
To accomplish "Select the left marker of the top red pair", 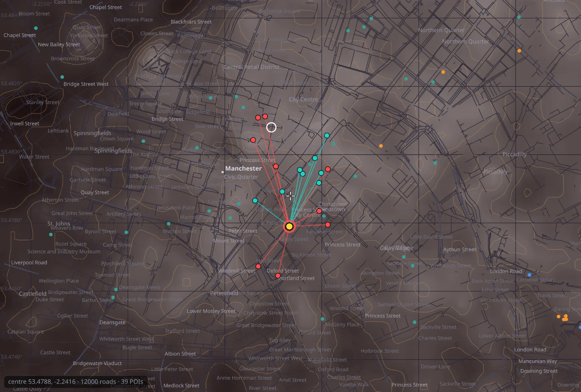I will (x=258, y=118).
